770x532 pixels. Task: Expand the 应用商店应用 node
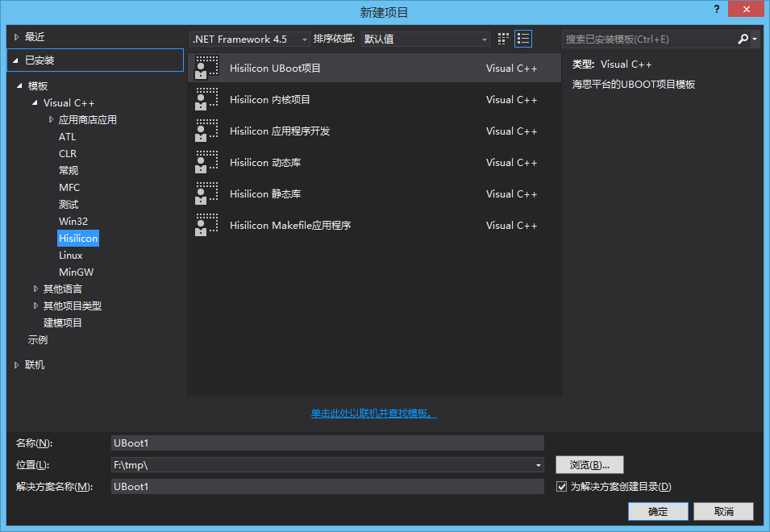click(51, 119)
